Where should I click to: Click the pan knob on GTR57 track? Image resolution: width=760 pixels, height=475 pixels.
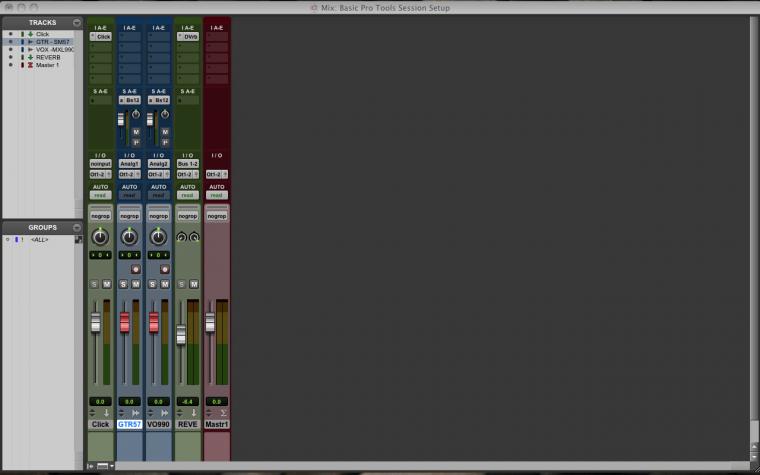pos(129,237)
